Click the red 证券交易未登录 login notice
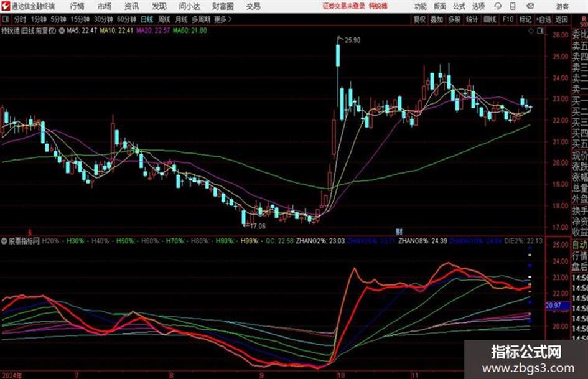Screen dimensions: 588x379 click(344, 6)
